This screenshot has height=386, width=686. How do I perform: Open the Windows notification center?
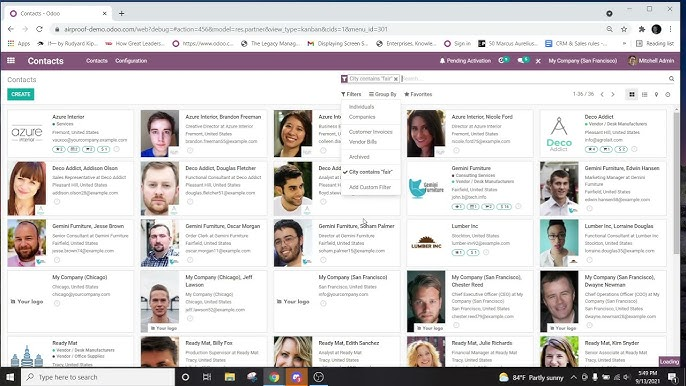click(672, 377)
